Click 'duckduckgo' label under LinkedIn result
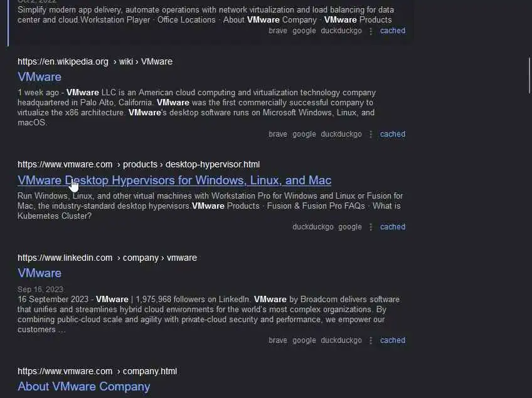Screen dimensions: 532x398 click(x=341, y=340)
